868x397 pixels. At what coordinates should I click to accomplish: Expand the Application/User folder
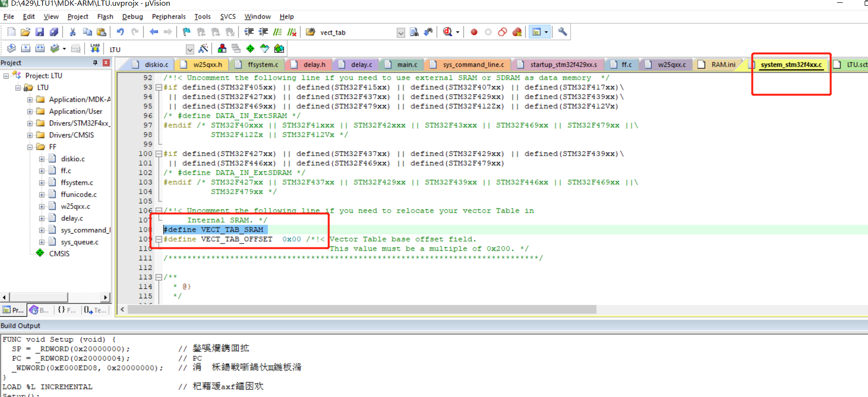pos(29,111)
